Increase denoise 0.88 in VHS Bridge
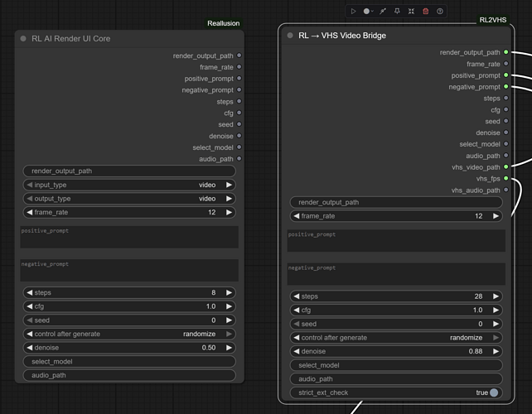532x414 pixels. click(496, 351)
